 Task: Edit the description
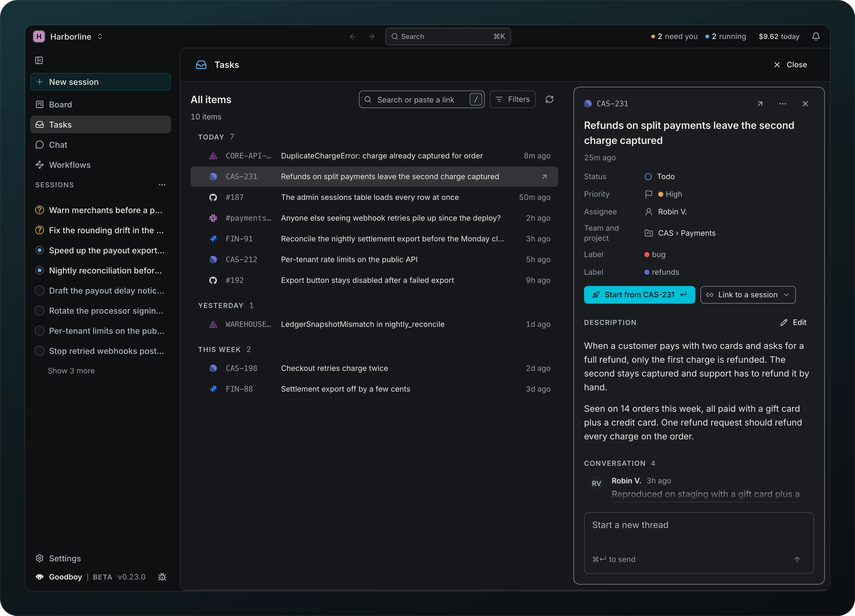coord(794,322)
